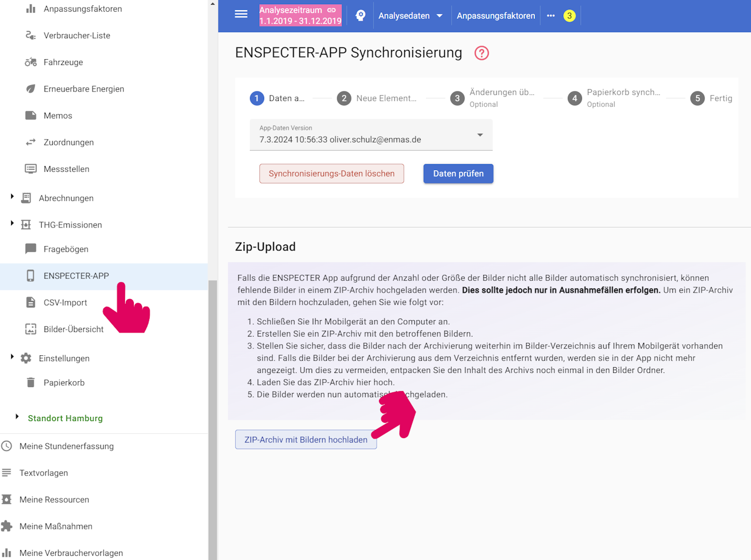The image size is (751, 560).
Task: Click the Analysezeitraum 1.1.2019 - 31.12.2019 link
Action: 300,15
